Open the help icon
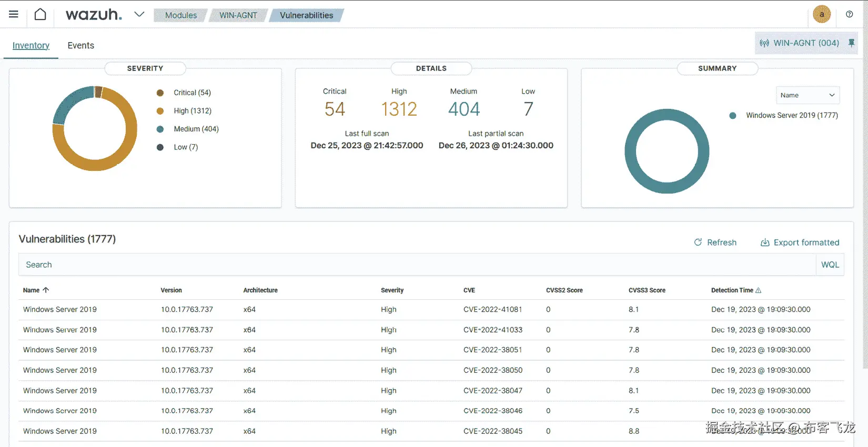The height and width of the screenshot is (447, 868). (x=849, y=14)
